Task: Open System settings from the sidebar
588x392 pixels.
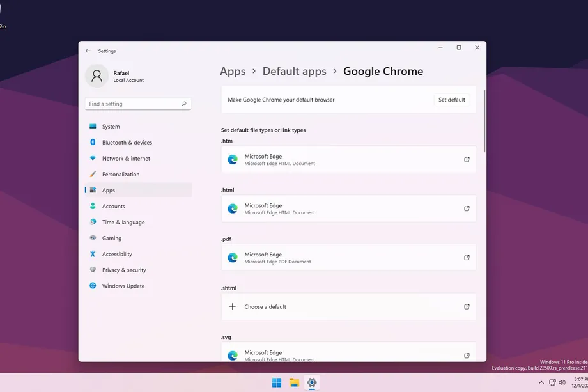Action: 111,126
